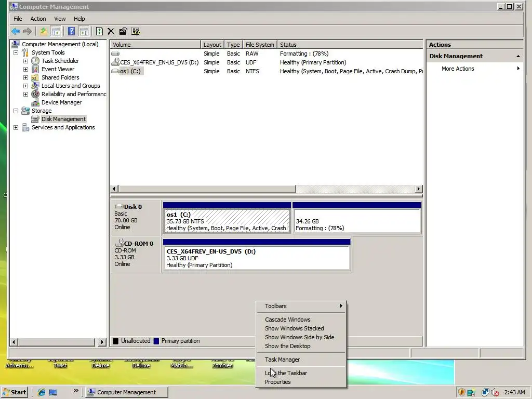Click the Disk 0 label box
Viewport: 532px width, 399px height.
[136, 218]
